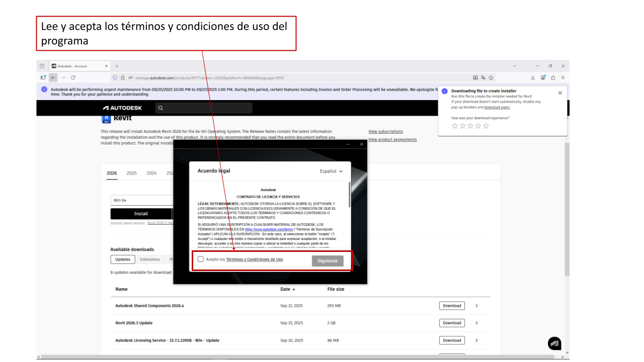Screen dimensions: 644x362
Task: Open the autodesk.com/terms link in the license text
Action: coord(269,229)
